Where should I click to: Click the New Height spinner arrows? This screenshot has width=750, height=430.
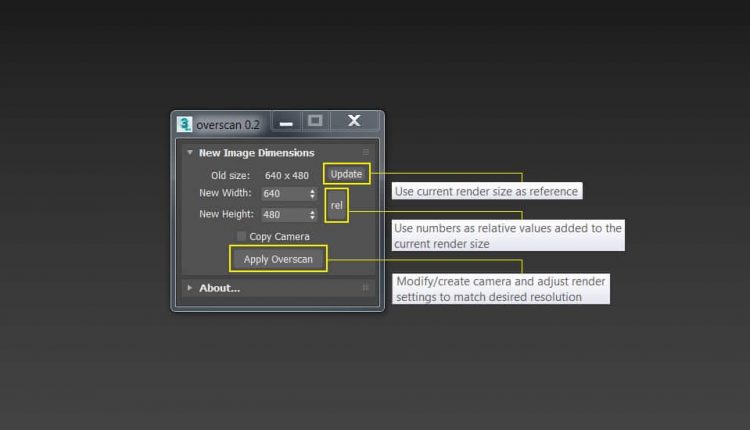(312, 215)
